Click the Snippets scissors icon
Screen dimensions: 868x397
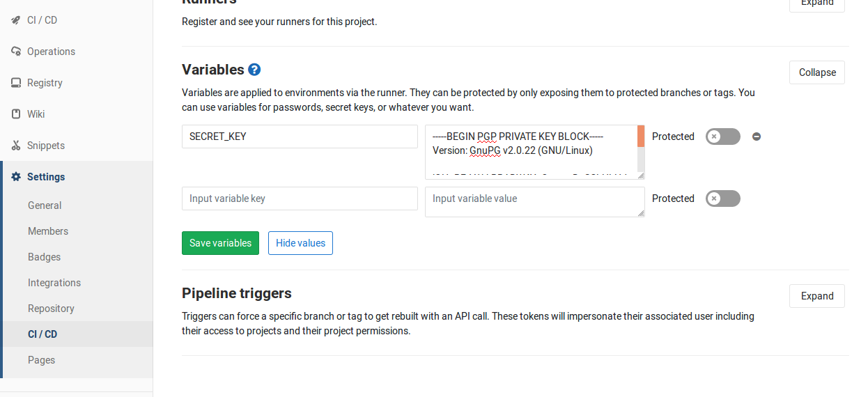[16, 146]
